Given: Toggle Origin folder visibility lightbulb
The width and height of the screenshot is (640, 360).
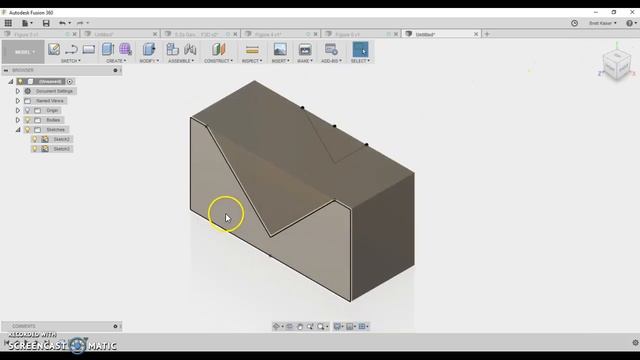Looking at the screenshot, I should [28, 110].
